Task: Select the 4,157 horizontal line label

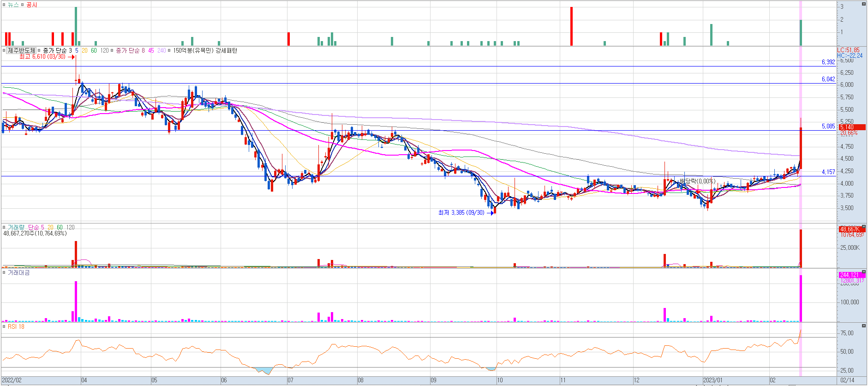Action: click(x=828, y=172)
